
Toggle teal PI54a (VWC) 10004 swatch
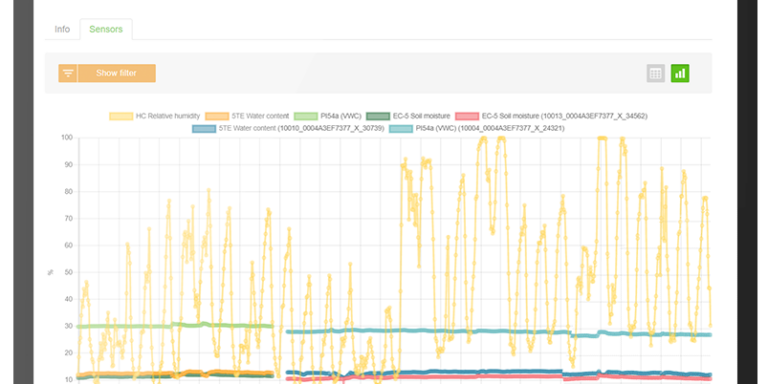[x=401, y=128]
